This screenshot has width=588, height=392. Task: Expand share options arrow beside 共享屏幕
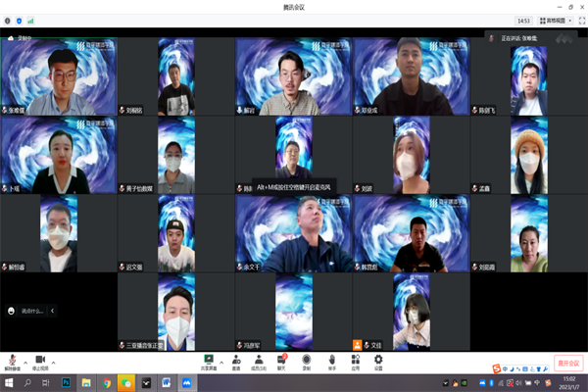(221, 363)
